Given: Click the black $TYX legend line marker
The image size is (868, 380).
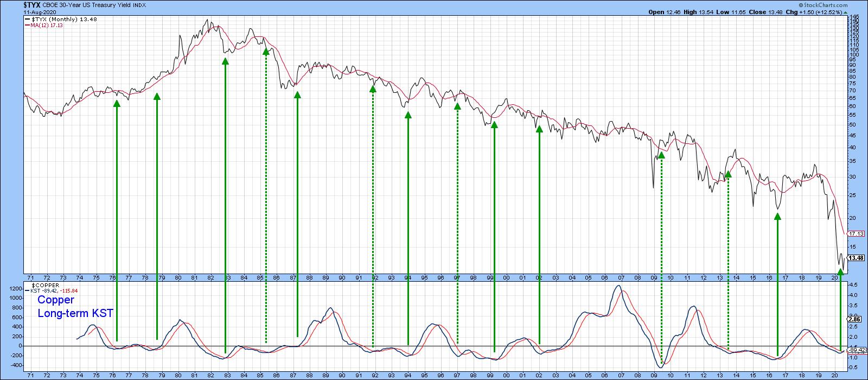Looking at the screenshot, I should point(28,19).
